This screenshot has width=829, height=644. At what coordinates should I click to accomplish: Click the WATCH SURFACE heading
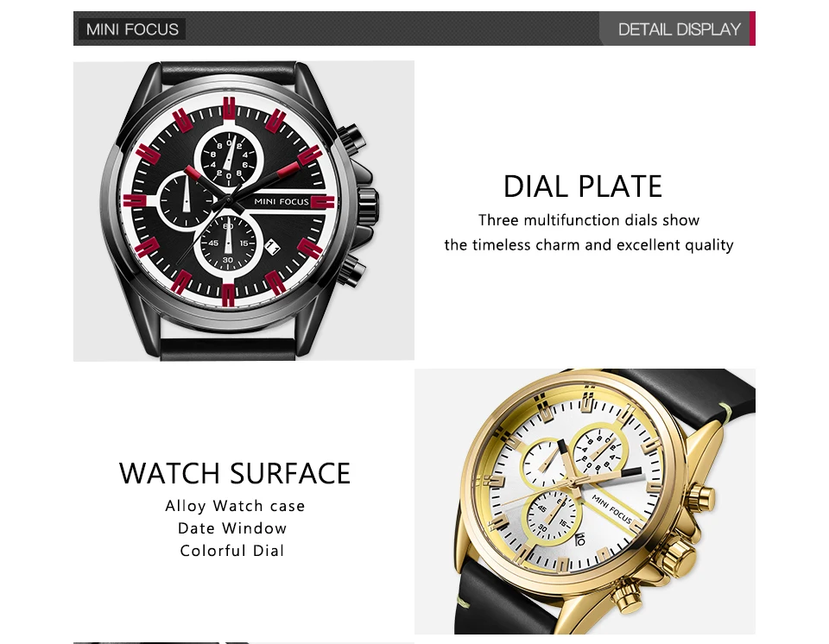(x=235, y=473)
